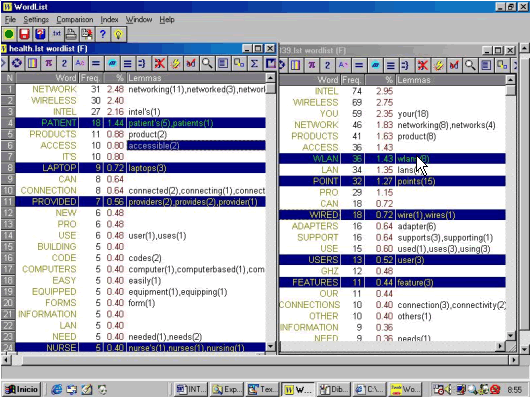This screenshot has height=397, width=530.
Task: Click the 'accessible(2)' lemma cell
Action: [x=196, y=146]
